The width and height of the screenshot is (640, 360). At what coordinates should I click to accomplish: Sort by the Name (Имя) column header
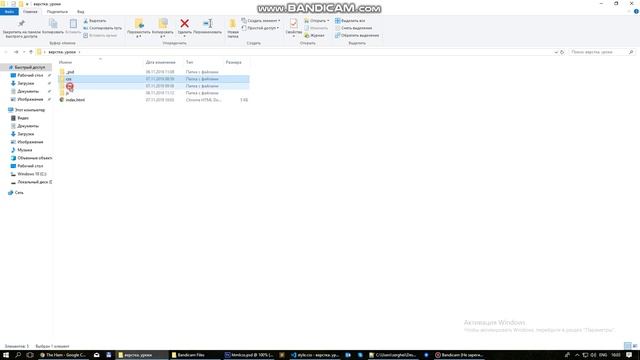65,62
